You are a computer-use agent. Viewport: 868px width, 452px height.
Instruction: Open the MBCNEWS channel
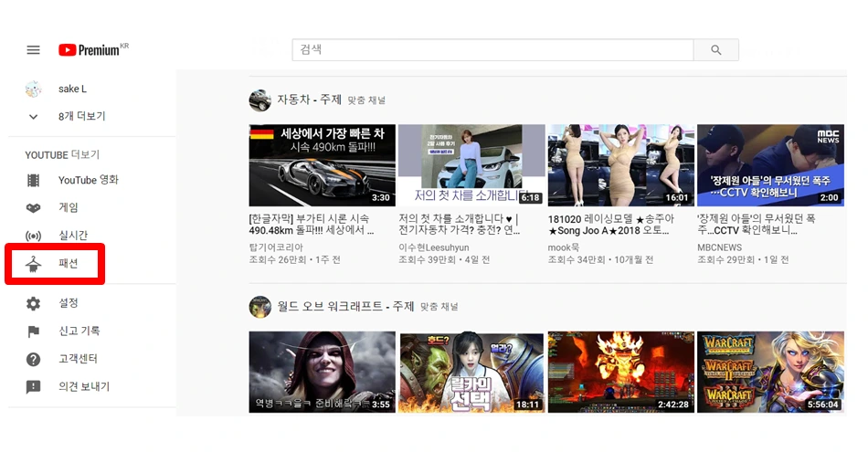click(x=720, y=247)
